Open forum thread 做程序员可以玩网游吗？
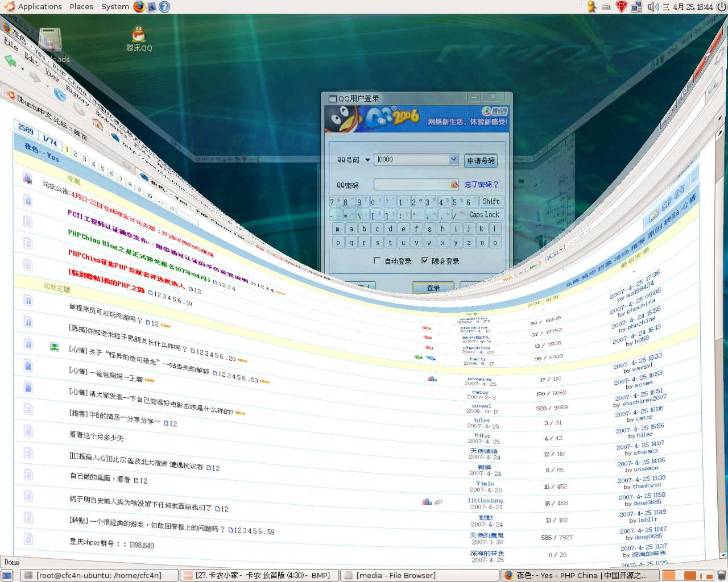 [105, 313]
